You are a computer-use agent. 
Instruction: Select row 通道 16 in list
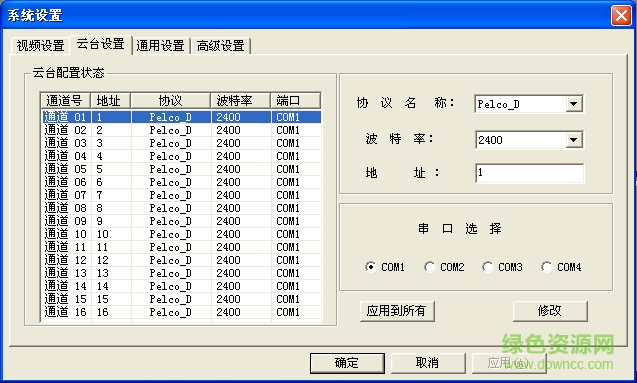182,312
